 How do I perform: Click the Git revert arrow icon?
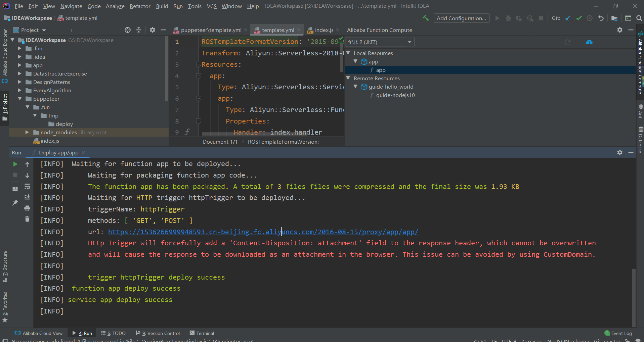601,18
